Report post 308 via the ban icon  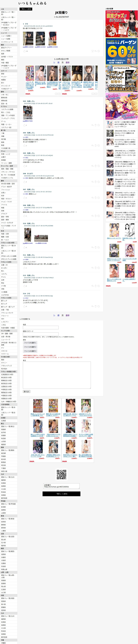pyautogui.click(x=99, y=216)
